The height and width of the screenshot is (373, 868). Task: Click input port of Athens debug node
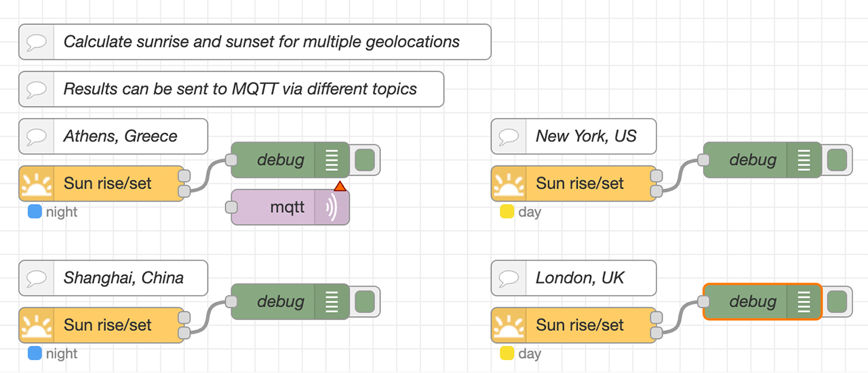(231, 160)
